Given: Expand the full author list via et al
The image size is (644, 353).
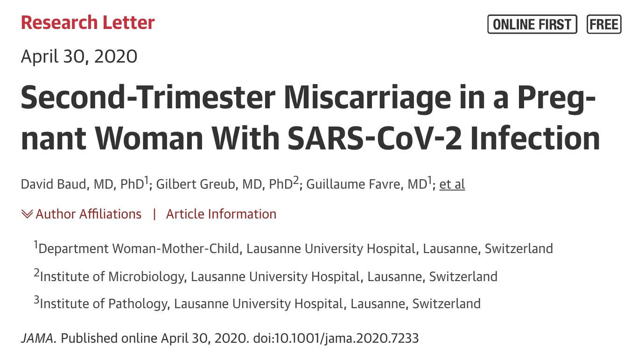Looking at the screenshot, I should [x=452, y=184].
